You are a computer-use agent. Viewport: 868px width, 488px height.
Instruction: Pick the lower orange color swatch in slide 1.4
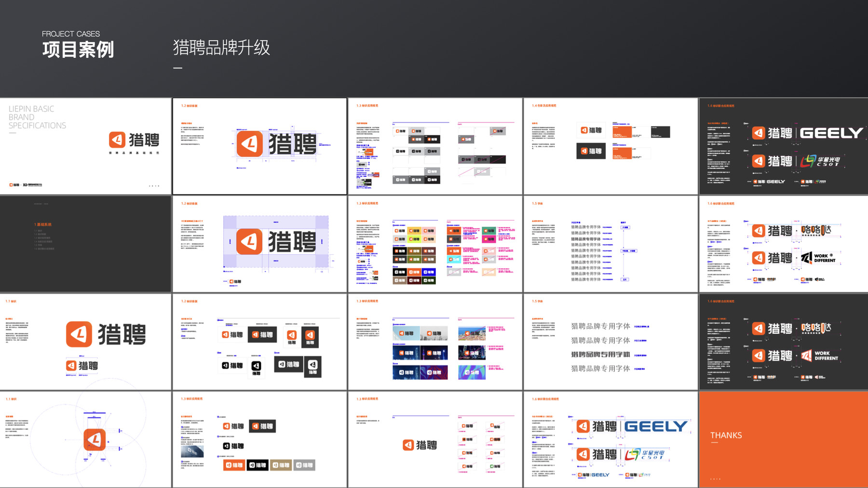click(x=622, y=153)
